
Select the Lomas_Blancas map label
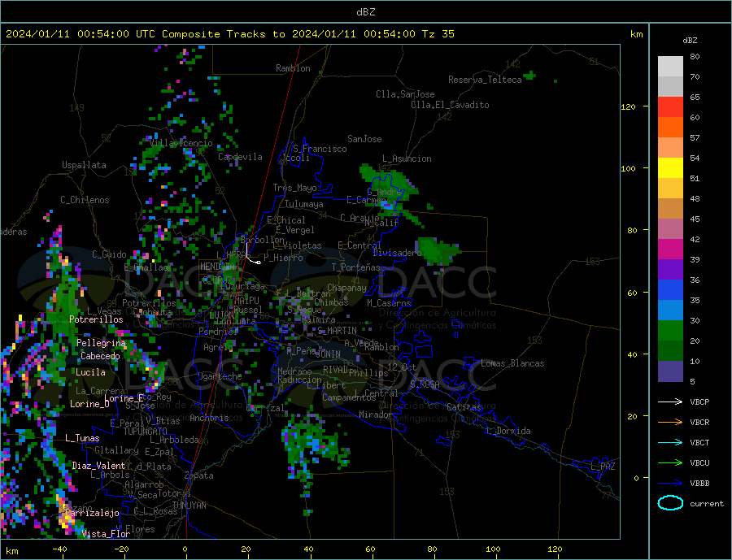512,363
